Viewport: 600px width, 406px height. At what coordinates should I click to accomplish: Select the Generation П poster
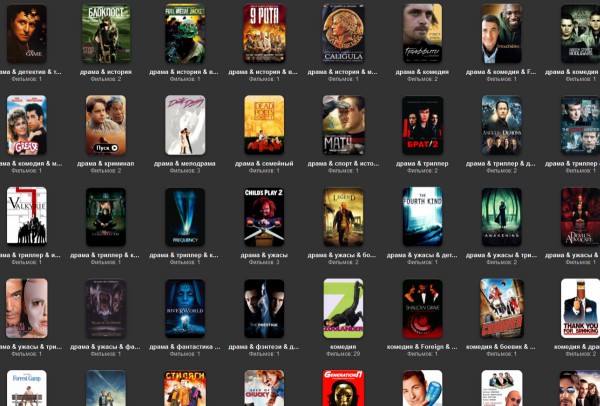tap(344, 388)
